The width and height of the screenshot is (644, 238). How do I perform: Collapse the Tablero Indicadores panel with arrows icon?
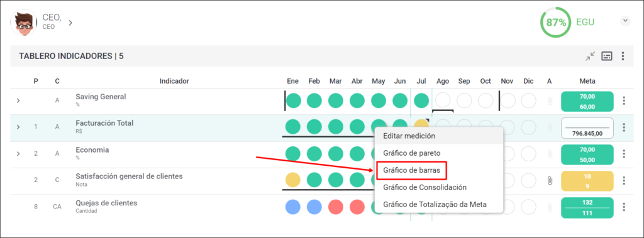point(591,57)
